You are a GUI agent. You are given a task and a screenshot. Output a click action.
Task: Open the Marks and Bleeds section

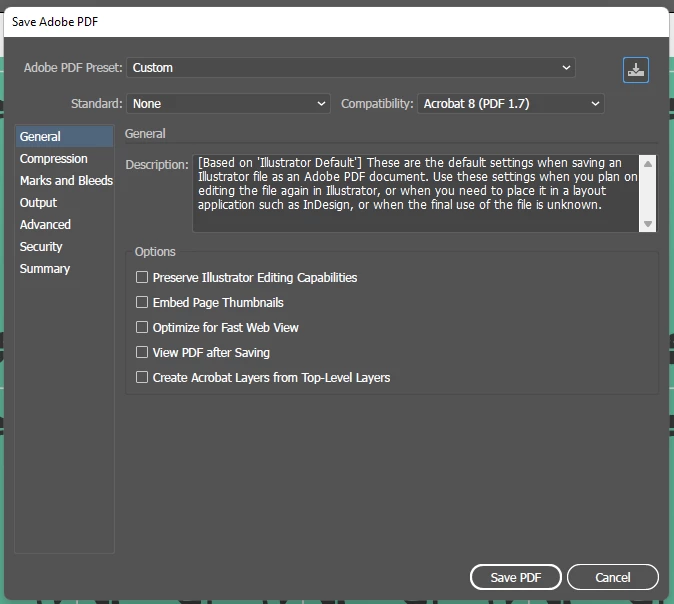click(64, 181)
